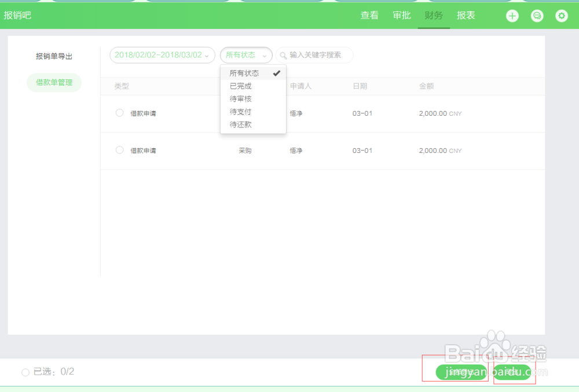The image size is (579, 392).
Task: Select 已完成 from the status dropdown
Action: coord(240,86)
